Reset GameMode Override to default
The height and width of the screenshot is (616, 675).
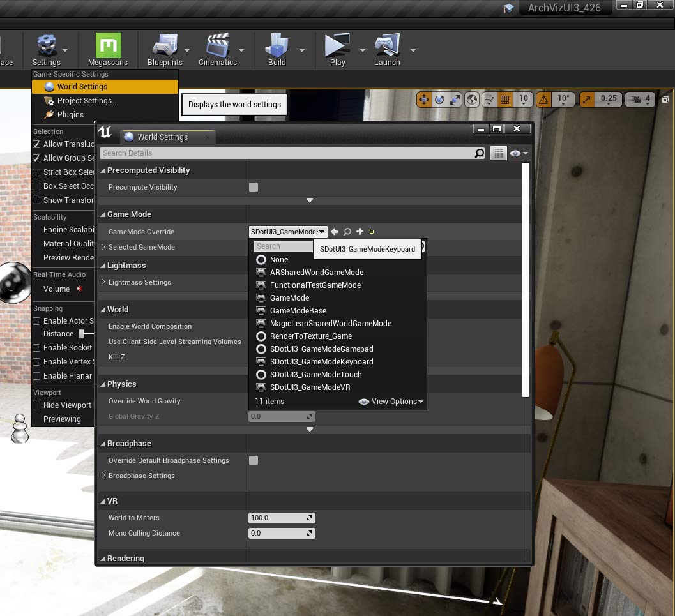click(x=372, y=232)
